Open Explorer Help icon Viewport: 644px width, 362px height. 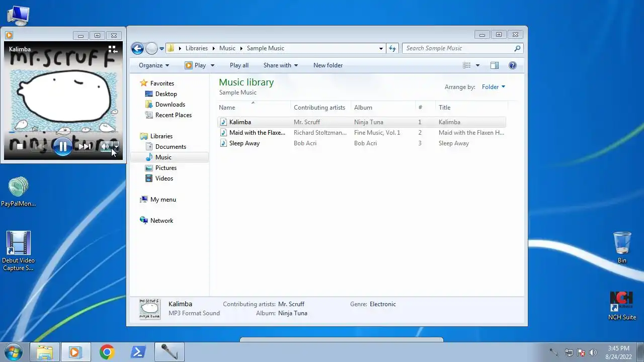pyautogui.click(x=513, y=65)
